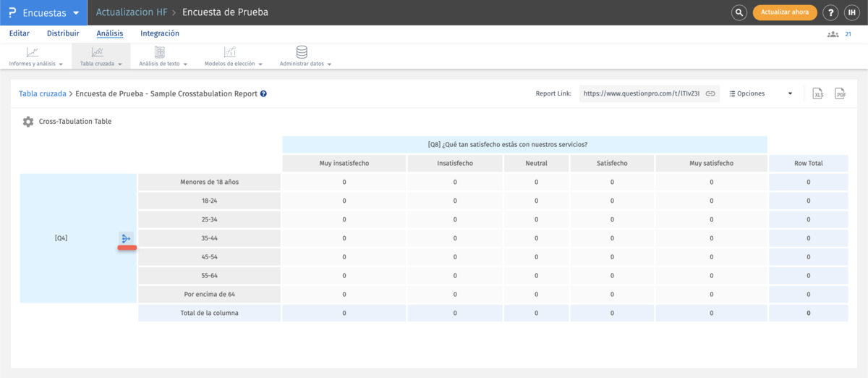Follow the Tabla cruzada breadcrumb link
The height and width of the screenshot is (378, 868).
pos(42,93)
